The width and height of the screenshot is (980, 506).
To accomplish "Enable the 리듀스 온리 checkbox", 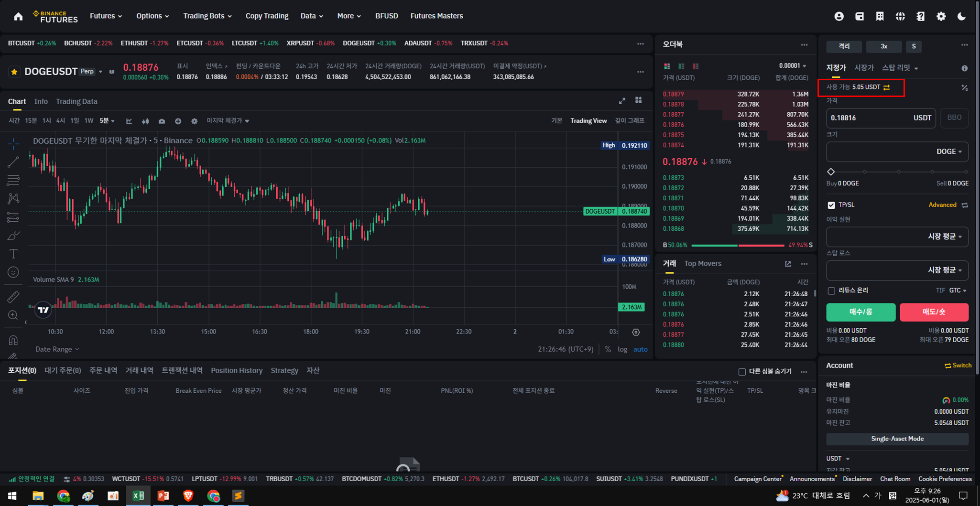I will 831,291.
